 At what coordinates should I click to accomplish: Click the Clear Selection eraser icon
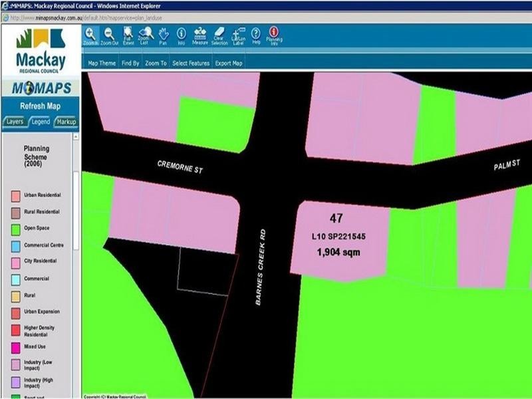pyautogui.click(x=219, y=35)
